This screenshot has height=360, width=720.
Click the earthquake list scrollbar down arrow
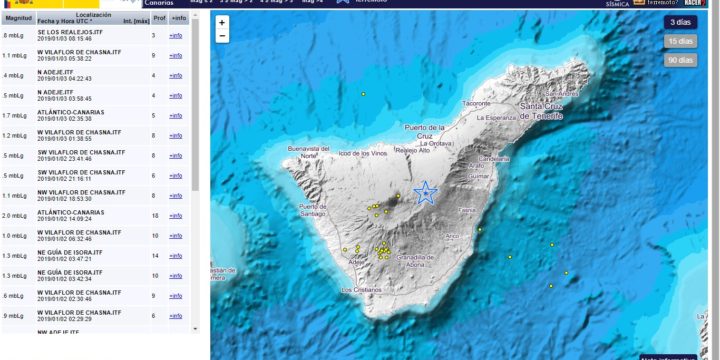point(195,329)
